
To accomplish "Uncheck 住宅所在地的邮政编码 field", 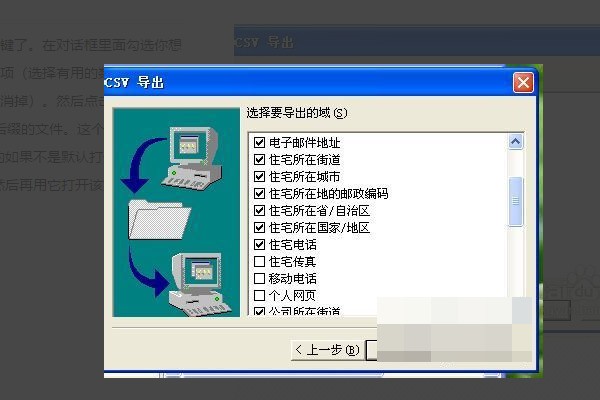I will pyautogui.click(x=259, y=193).
